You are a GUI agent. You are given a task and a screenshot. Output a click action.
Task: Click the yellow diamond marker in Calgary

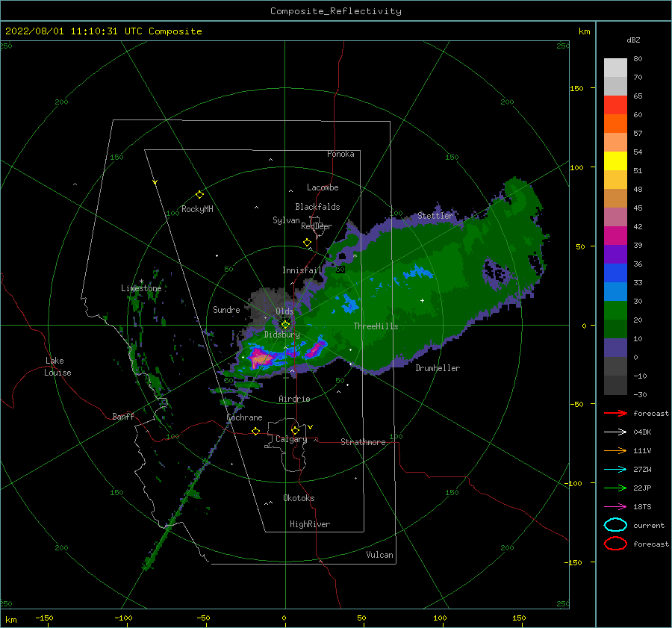pyautogui.click(x=295, y=430)
